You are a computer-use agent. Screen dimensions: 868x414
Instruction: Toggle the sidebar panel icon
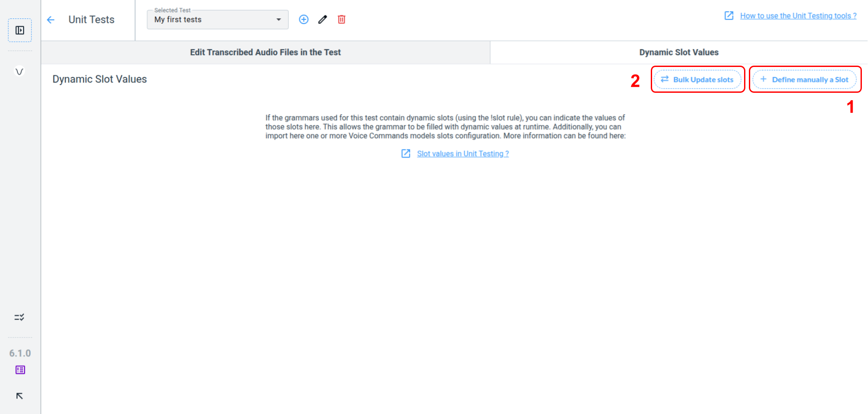(20, 30)
